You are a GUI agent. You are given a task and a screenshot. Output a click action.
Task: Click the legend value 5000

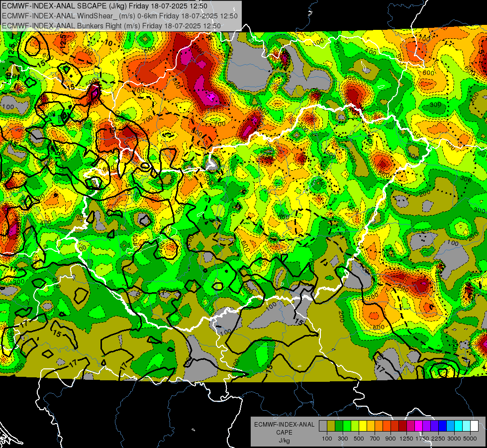click(470, 439)
